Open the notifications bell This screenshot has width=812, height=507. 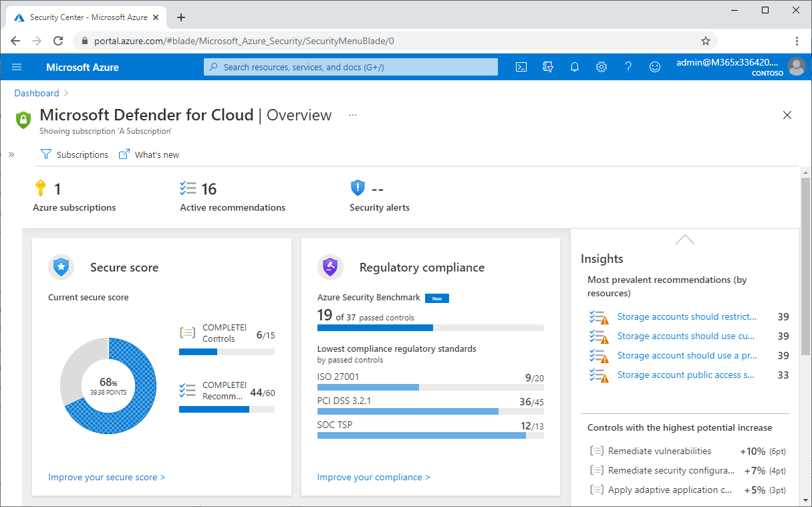[x=575, y=67]
